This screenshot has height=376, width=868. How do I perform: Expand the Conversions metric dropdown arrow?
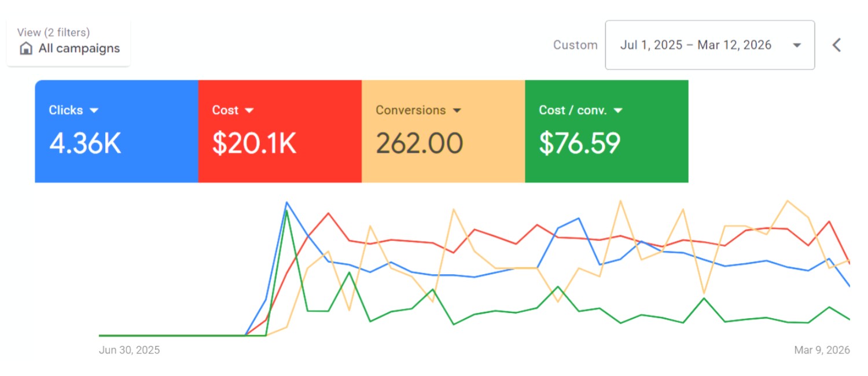click(457, 110)
